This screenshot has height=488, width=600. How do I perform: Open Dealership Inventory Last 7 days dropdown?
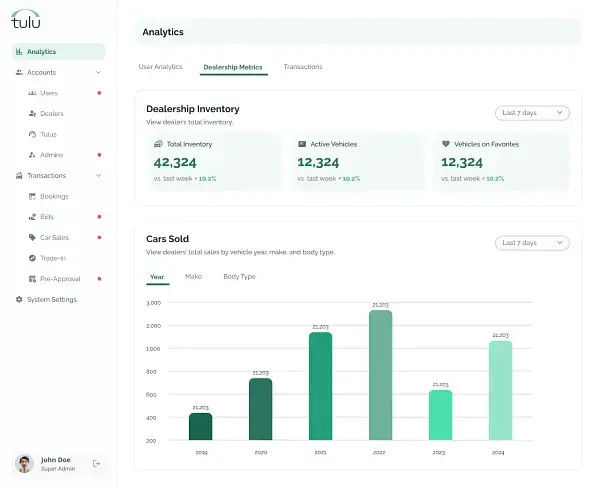(532, 113)
